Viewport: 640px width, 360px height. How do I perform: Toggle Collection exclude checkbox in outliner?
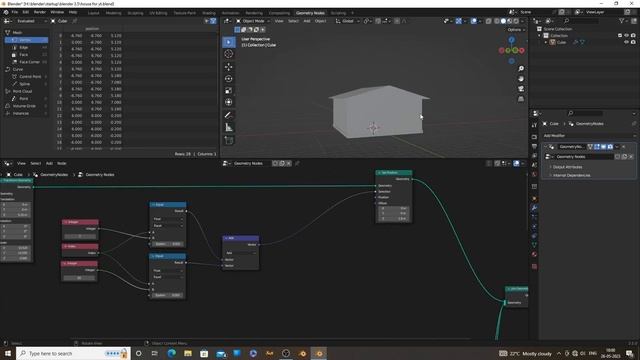tap(620, 36)
